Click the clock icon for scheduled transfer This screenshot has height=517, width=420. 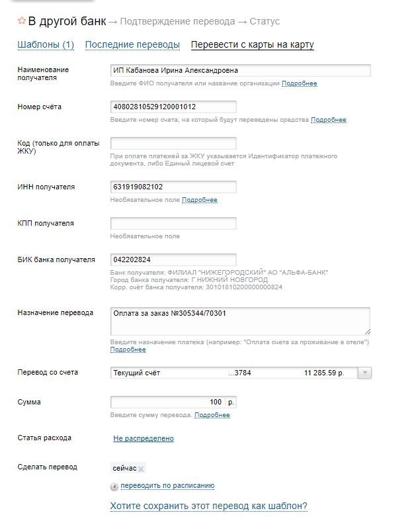point(114,487)
